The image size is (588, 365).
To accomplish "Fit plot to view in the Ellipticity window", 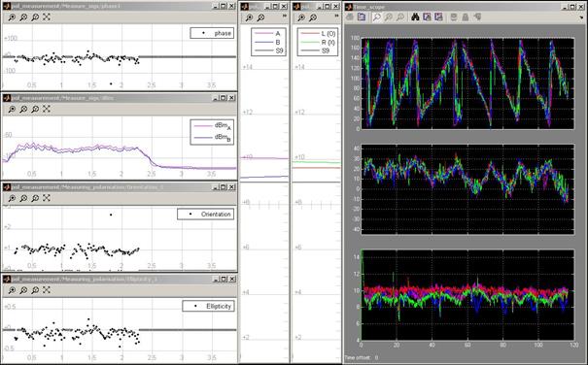I will (x=46, y=290).
